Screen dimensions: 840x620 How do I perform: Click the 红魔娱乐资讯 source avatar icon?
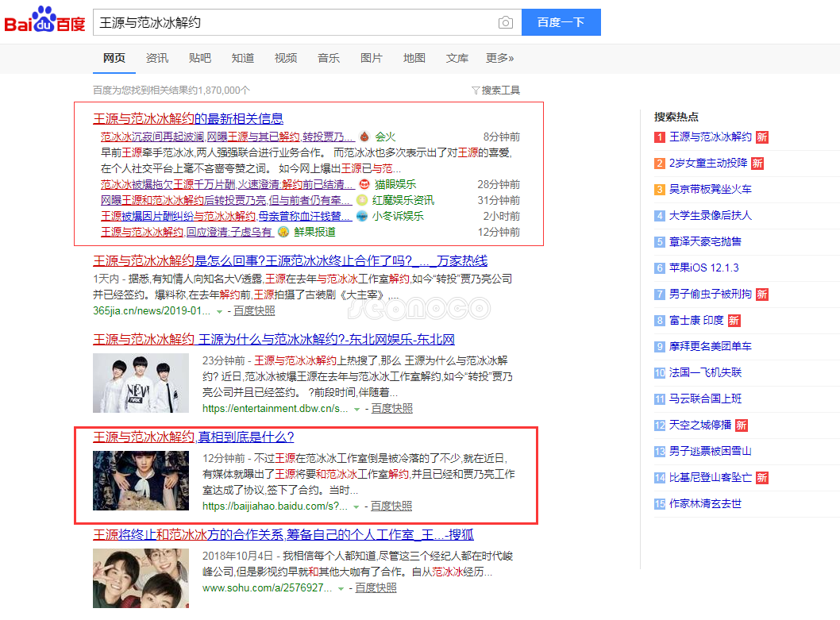tap(361, 200)
